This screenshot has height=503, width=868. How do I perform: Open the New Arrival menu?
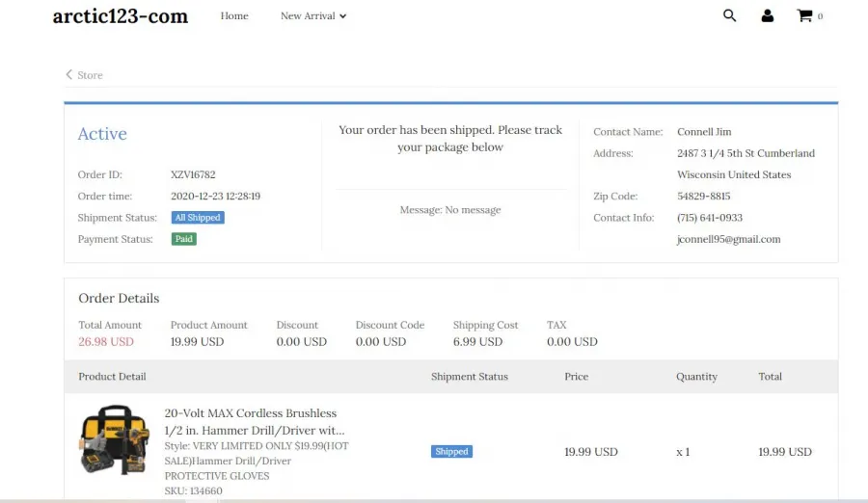(x=308, y=16)
